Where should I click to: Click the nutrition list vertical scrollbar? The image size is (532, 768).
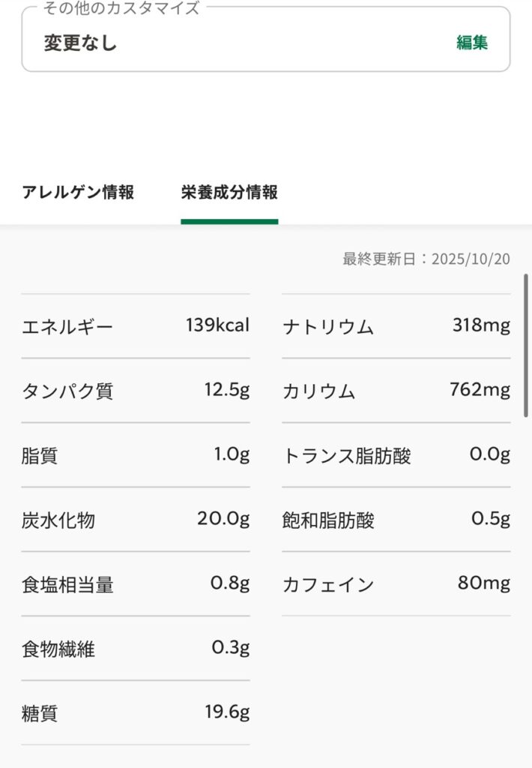527,345
